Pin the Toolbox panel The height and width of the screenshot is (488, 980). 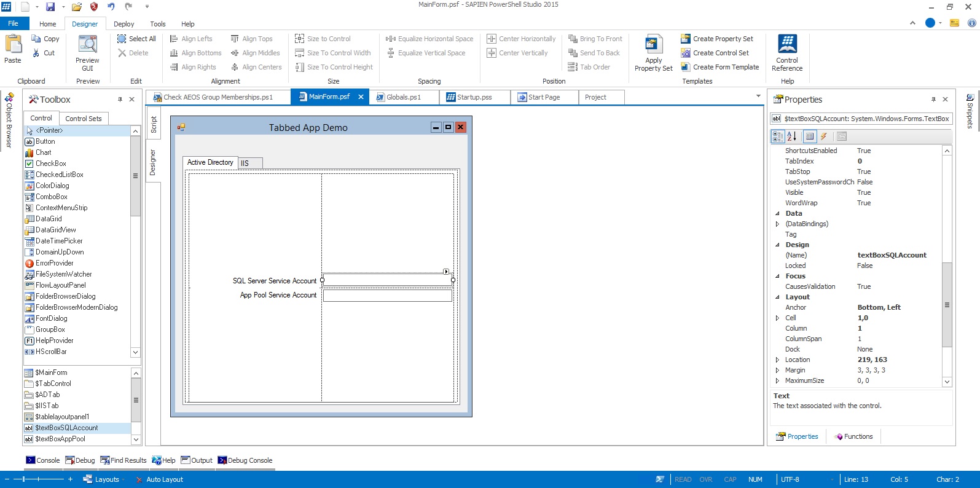click(120, 100)
